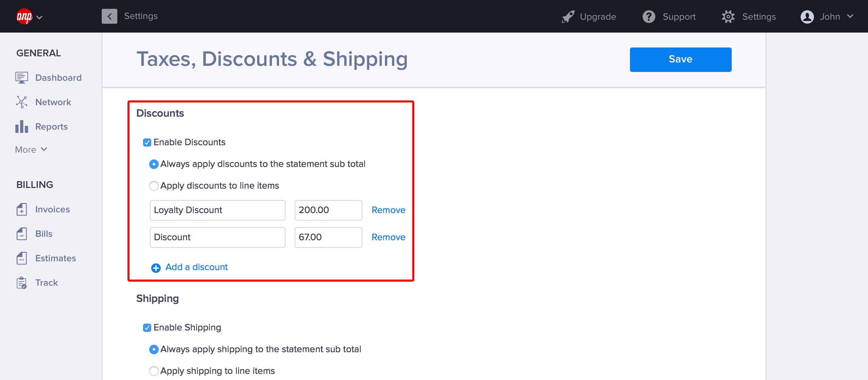Uncheck the Enable Discounts checkbox
The height and width of the screenshot is (380, 868).
[147, 142]
